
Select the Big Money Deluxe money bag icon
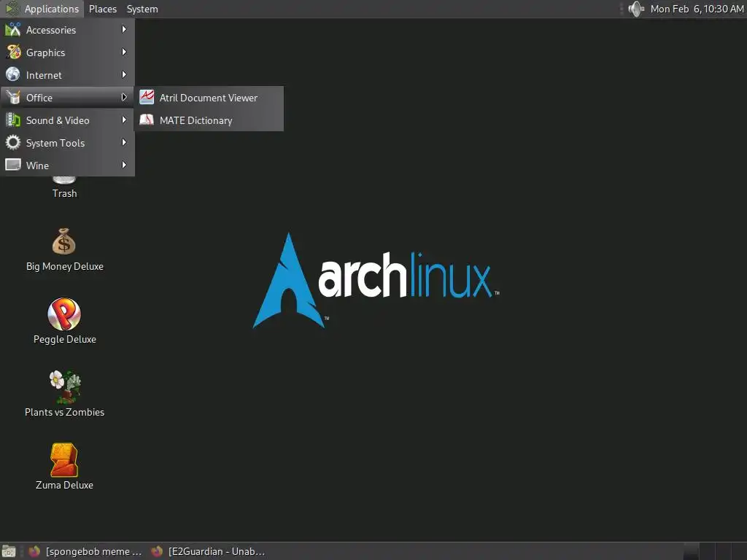pos(64,241)
